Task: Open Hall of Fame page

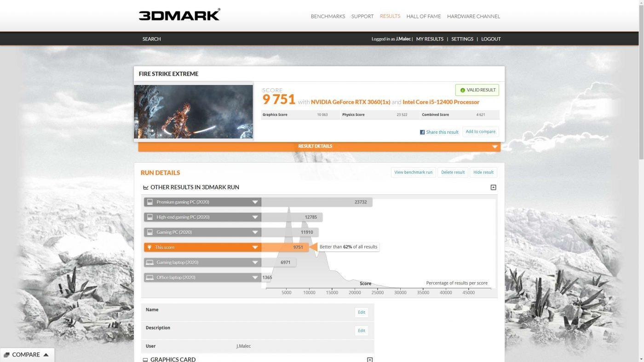Action: click(x=424, y=16)
